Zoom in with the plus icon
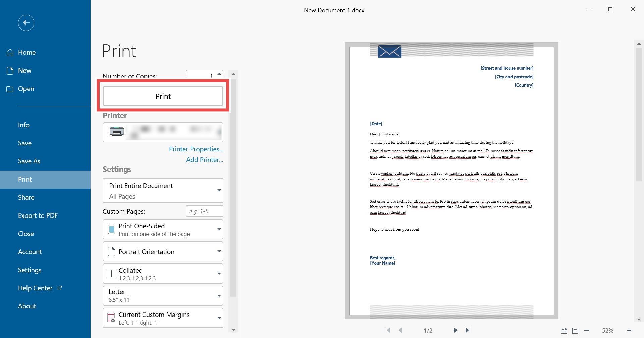644x338 pixels. (629, 331)
